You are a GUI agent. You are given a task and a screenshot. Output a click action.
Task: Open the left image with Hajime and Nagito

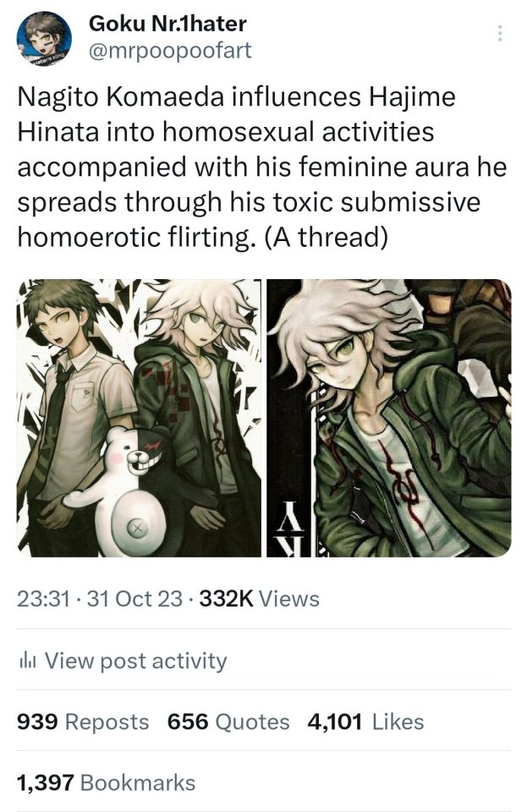(139, 418)
